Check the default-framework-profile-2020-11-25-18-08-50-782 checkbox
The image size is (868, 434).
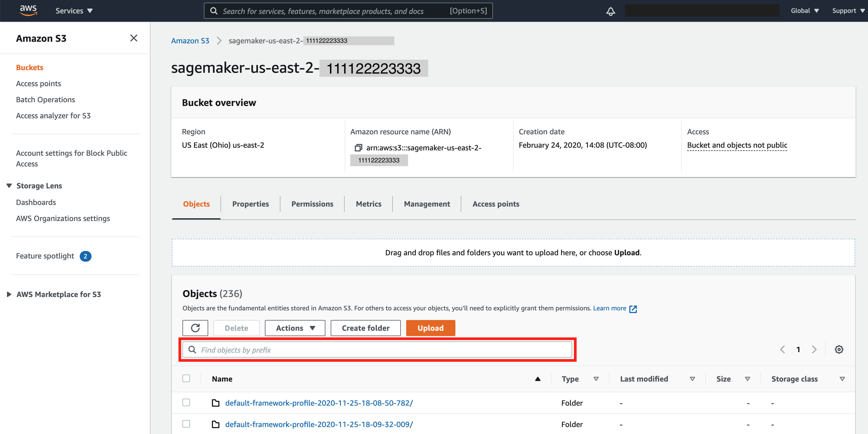tap(186, 402)
